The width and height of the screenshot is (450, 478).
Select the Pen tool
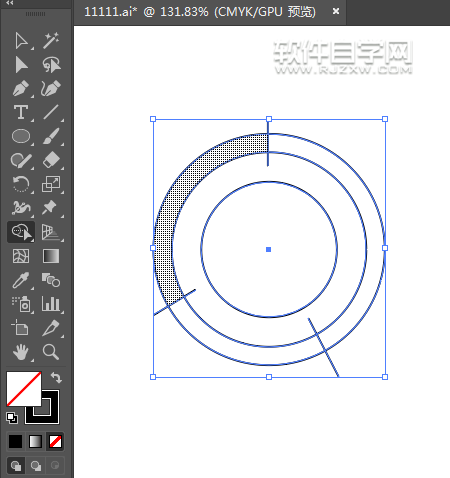click(x=21, y=88)
